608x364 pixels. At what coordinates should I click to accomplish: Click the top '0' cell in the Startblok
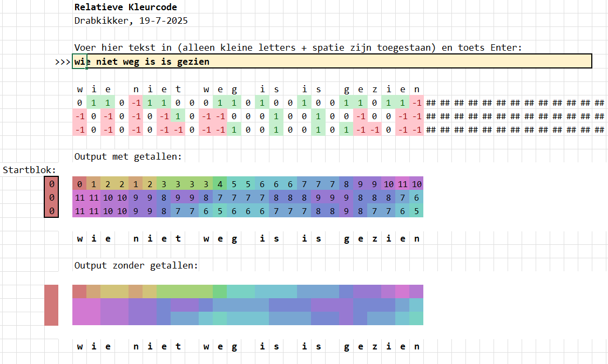point(51,184)
